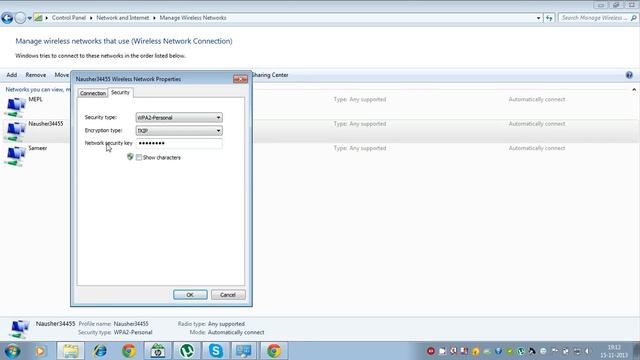Click the search magnifier icon
Image resolution: width=640 pixels, height=360 pixels.
(633, 18)
